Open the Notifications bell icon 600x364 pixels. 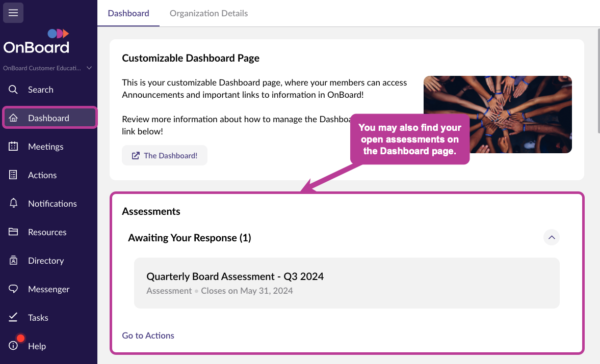coord(13,203)
